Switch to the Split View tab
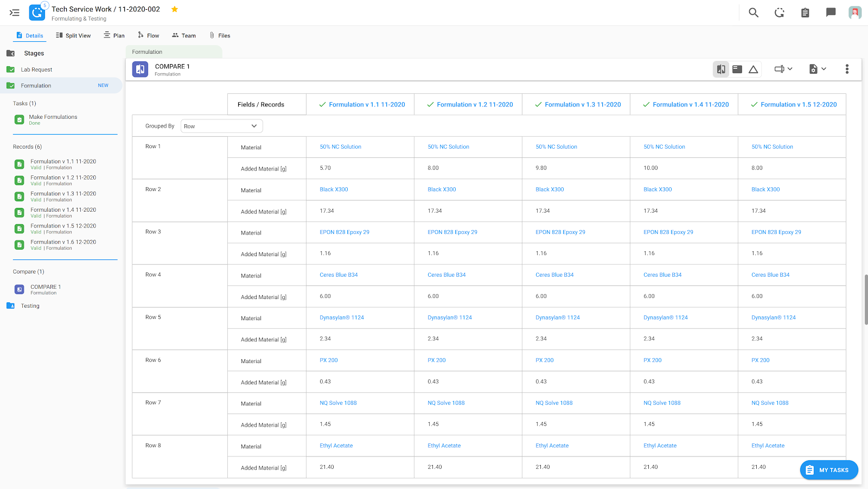The height and width of the screenshot is (489, 868). 73,36
